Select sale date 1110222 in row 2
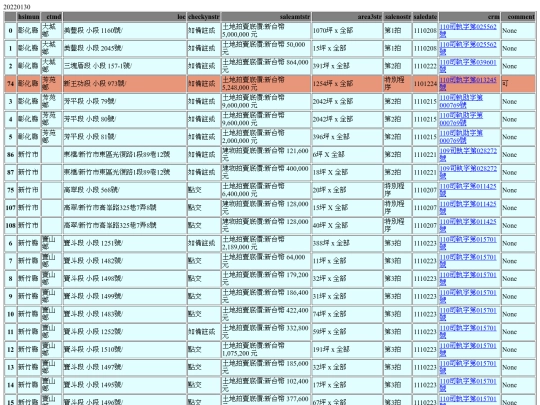This screenshot has height=405, width=540. pos(425,66)
